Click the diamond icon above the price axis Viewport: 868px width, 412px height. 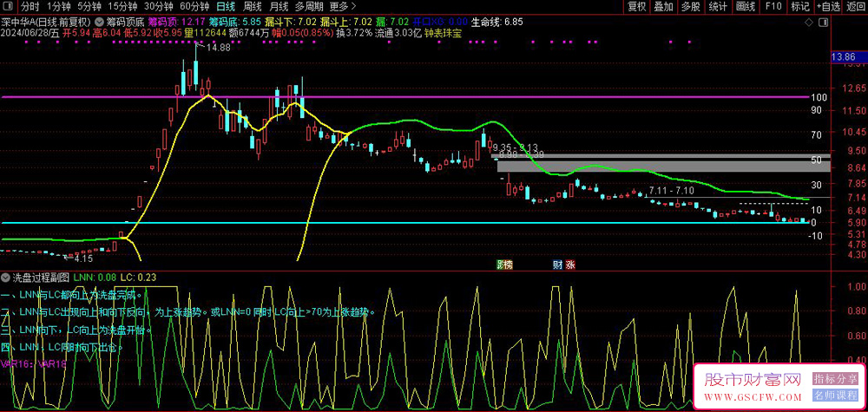click(x=810, y=23)
